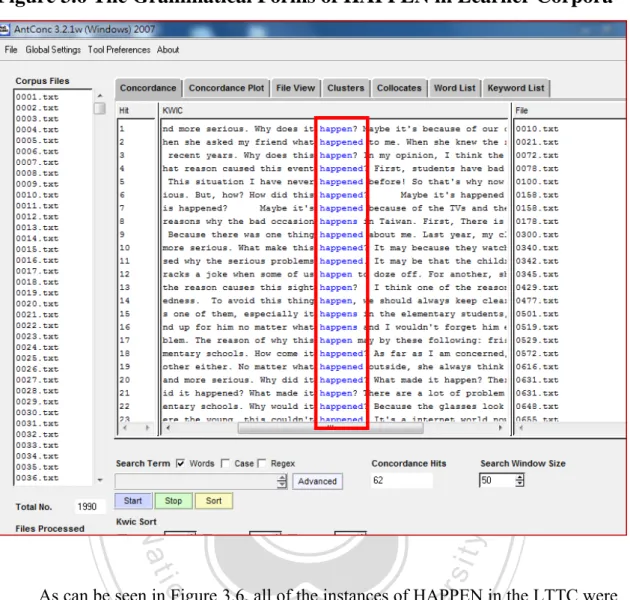Click hit number 22 in Hit column

click(125, 406)
